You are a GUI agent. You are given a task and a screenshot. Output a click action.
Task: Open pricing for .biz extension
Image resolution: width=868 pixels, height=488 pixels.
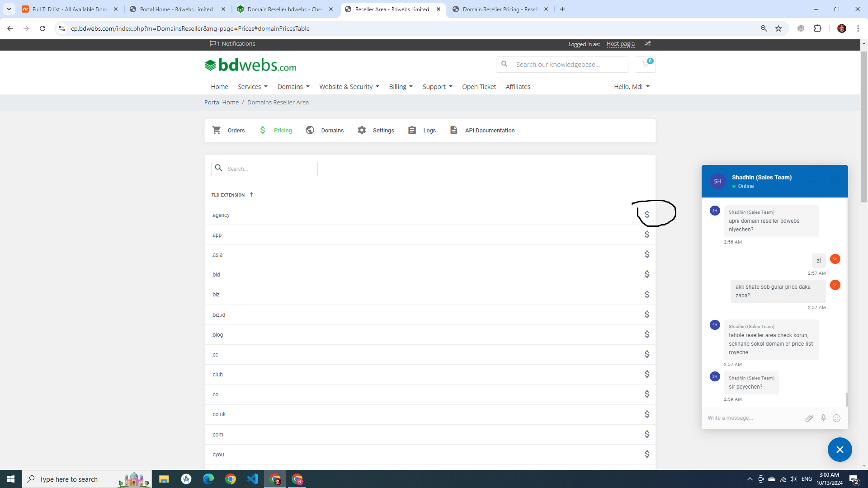click(647, 295)
